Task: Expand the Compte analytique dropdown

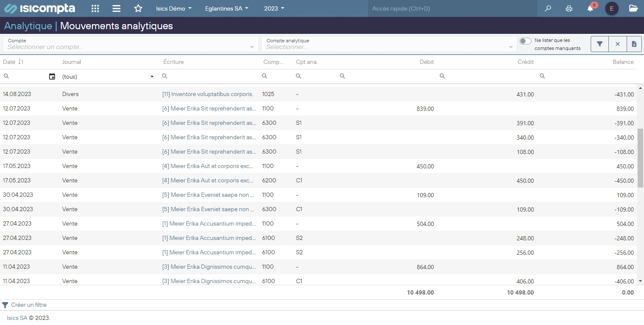Action: 511,47
